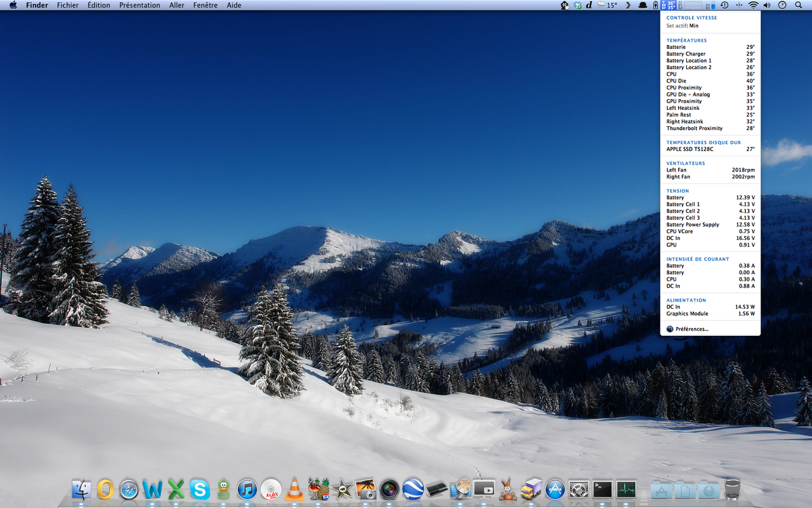
Task: Open the Fenêtre menu
Action: [206, 5]
